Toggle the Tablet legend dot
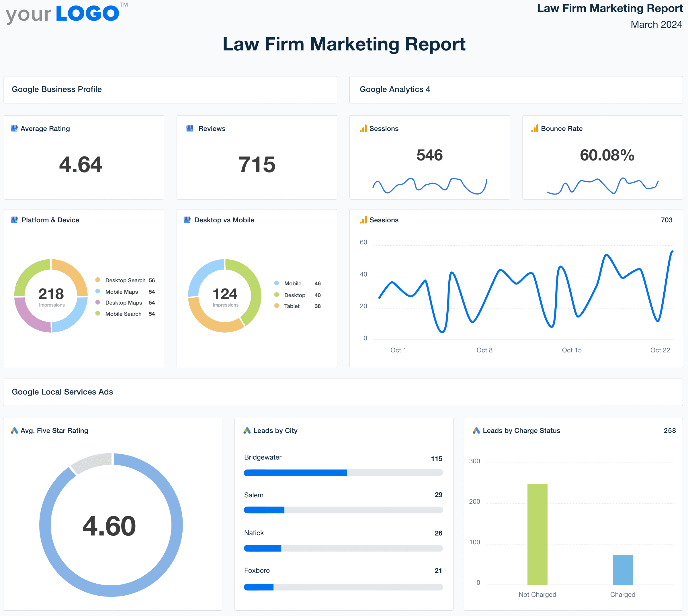 point(277,306)
